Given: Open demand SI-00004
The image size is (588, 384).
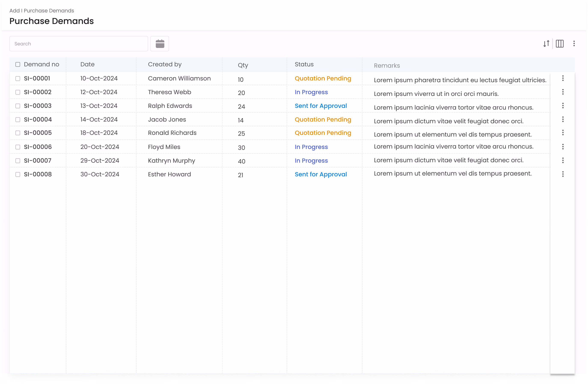Looking at the screenshot, I should [38, 119].
